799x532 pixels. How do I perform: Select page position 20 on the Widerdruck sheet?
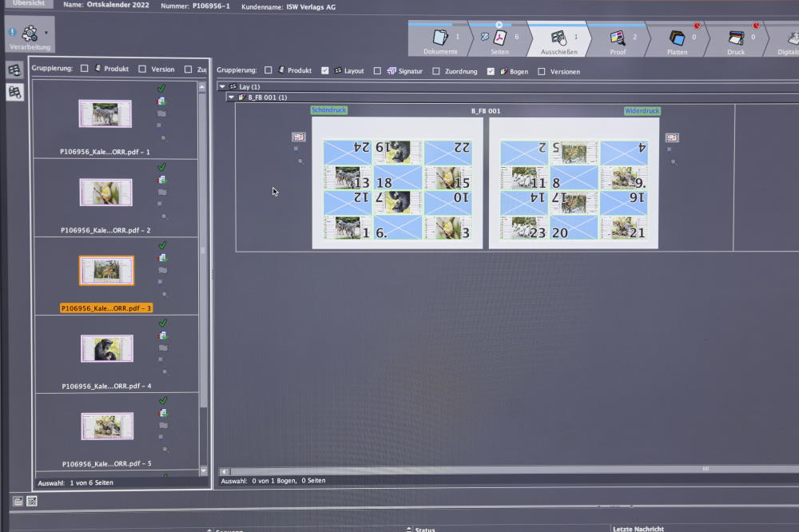tap(574, 228)
